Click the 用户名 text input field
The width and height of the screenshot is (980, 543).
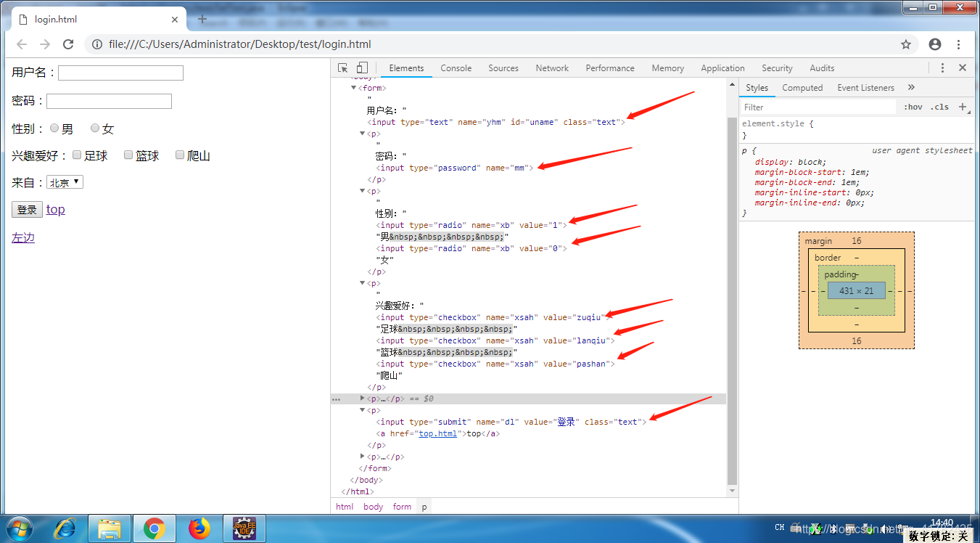(x=120, y=73)
